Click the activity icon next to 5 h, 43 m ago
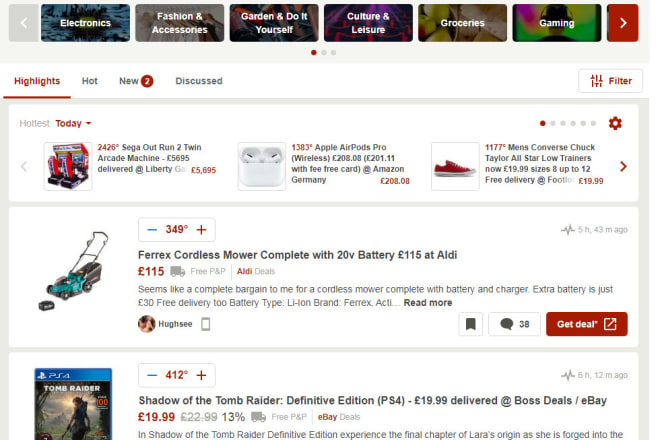The image size is (660, 440). click(x=568, y=230)
